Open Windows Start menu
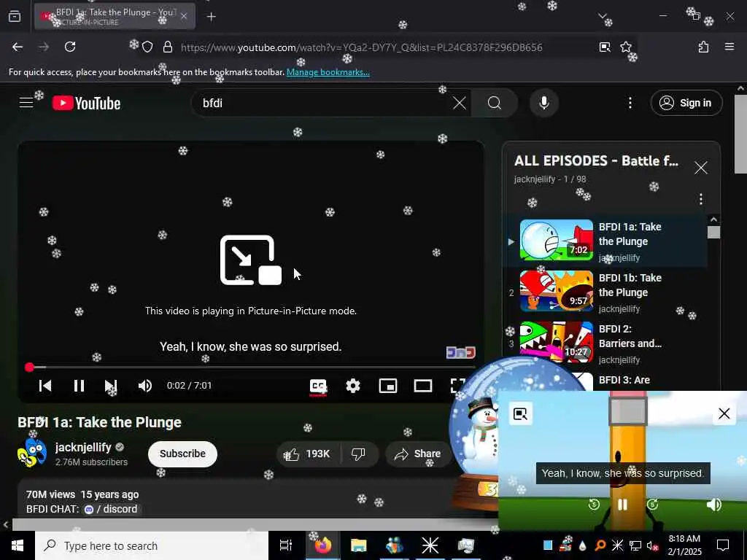This screenshot has height=560, width=747. point(18,545)
